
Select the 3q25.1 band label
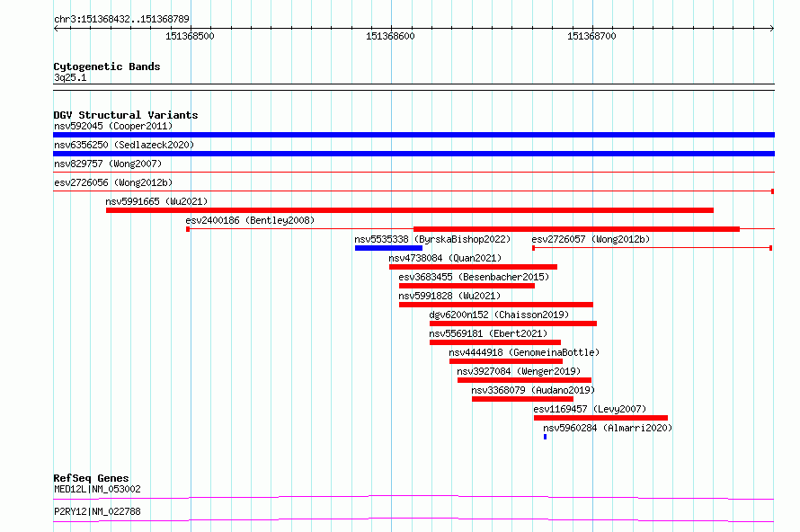point(70,77)
